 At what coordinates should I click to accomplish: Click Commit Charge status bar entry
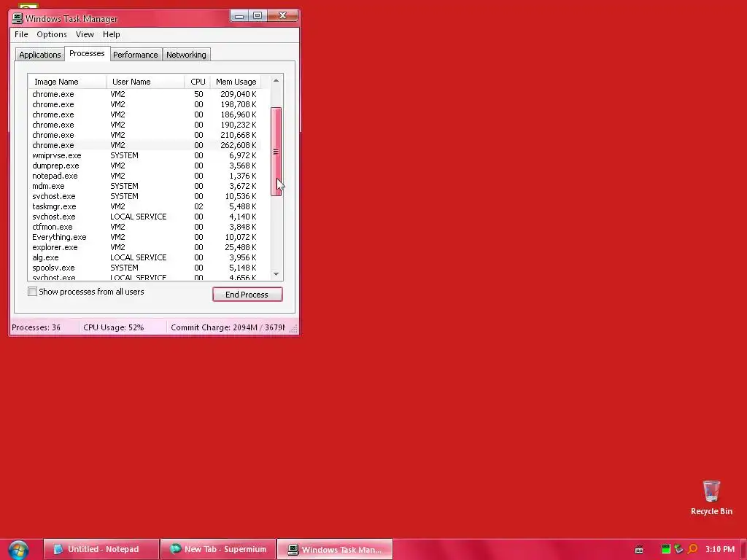coord(228,327)
